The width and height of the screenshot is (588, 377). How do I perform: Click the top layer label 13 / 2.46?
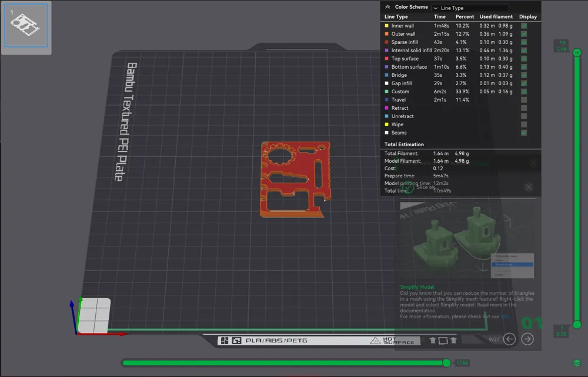(562, 46)
